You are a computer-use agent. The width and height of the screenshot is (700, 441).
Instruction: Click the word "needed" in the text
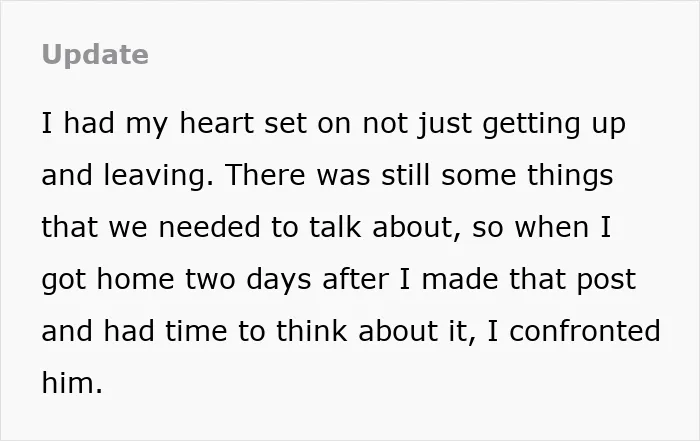209,227
